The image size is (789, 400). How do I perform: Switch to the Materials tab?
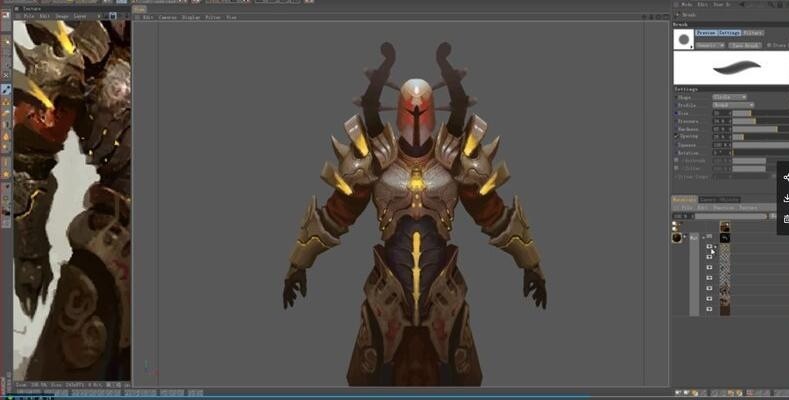point(685,199)
